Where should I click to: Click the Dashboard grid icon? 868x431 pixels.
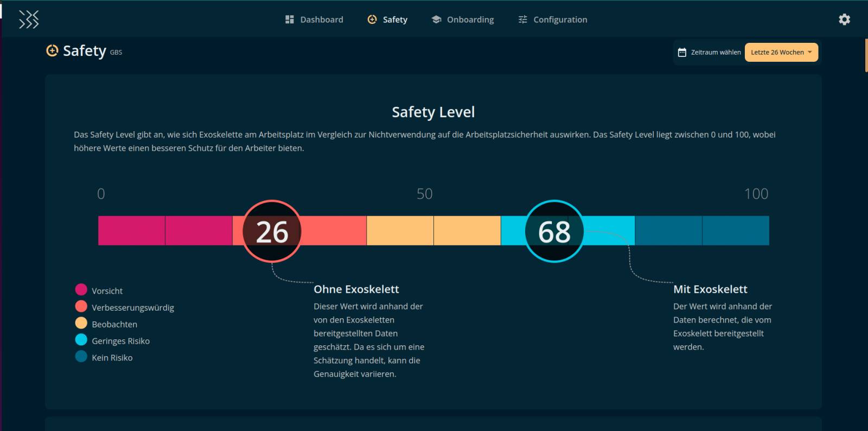pos(290,20)
